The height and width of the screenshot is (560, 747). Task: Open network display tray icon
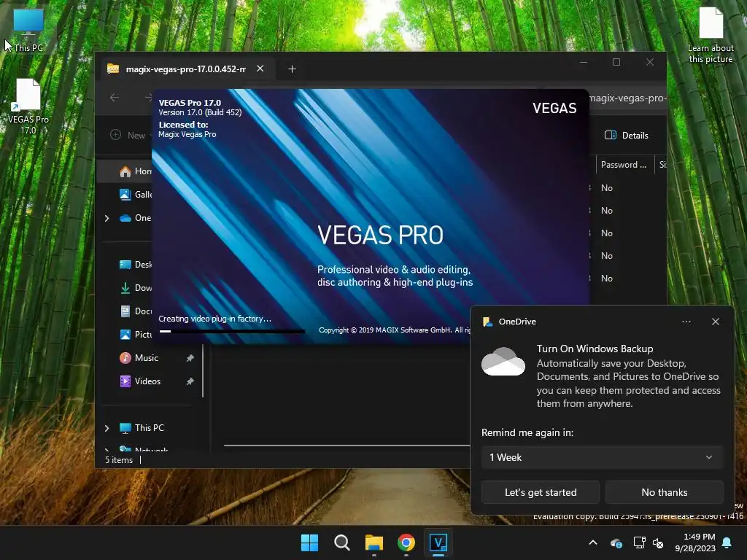(x=639, y=542)
